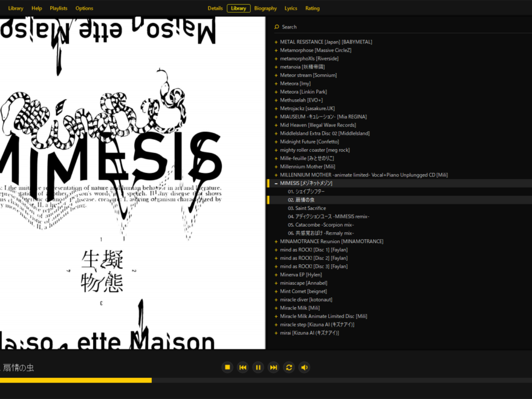
Task: Select the highlighted Library tab
Action: [x=239, y=8]
